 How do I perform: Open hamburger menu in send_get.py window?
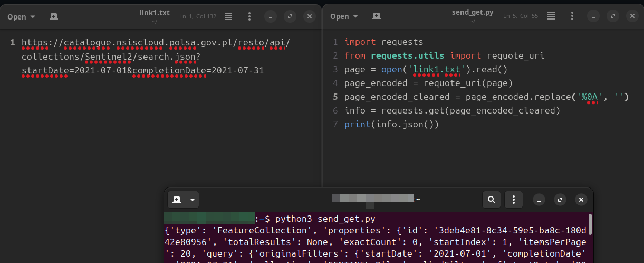tap(551, 16)
